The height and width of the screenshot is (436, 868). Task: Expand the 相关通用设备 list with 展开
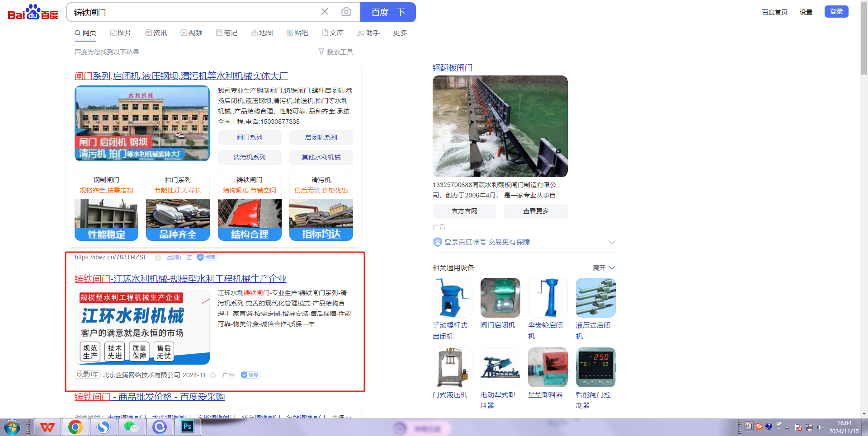pyautogui.click(x=604, y=268)
